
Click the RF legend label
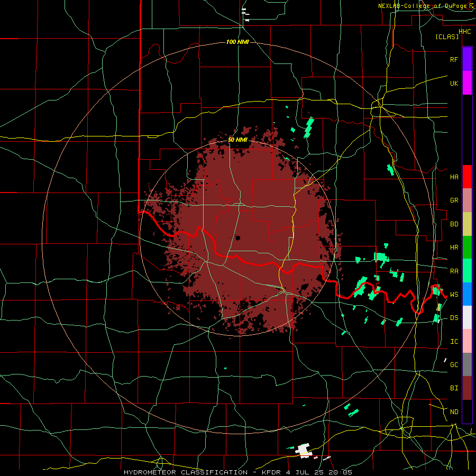click(454, 59)
